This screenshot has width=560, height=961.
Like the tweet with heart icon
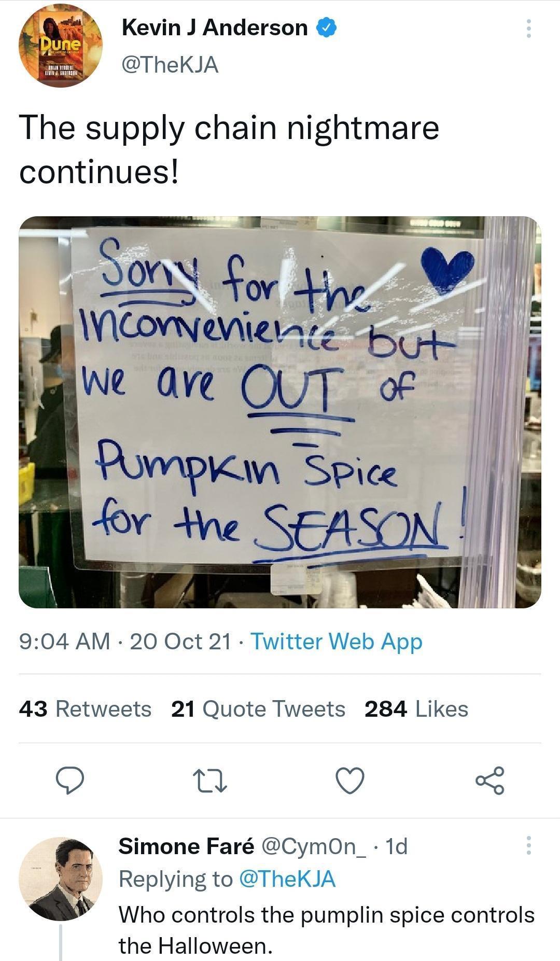click(x=350, y=781)
